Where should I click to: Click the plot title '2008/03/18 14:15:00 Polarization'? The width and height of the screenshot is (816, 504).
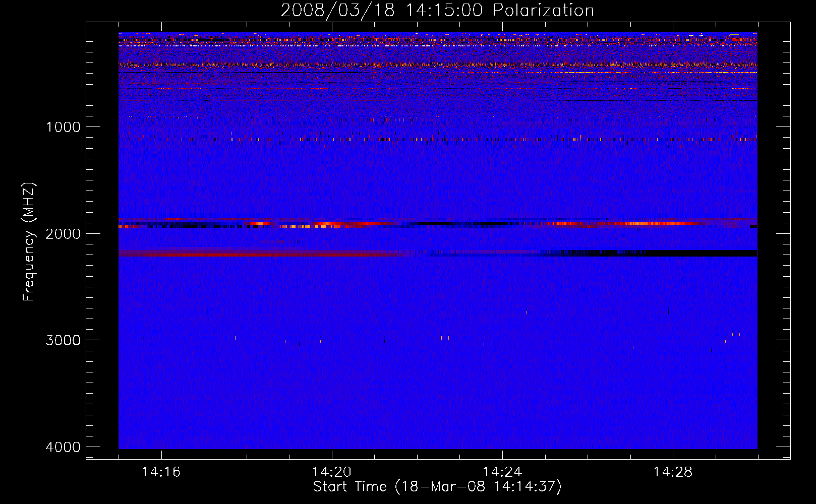click(x=437, y=11)
